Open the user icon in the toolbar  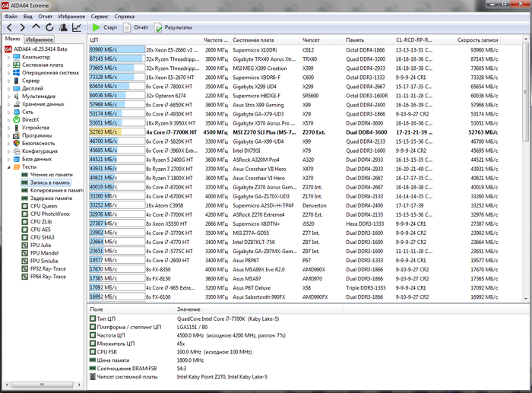63,27
